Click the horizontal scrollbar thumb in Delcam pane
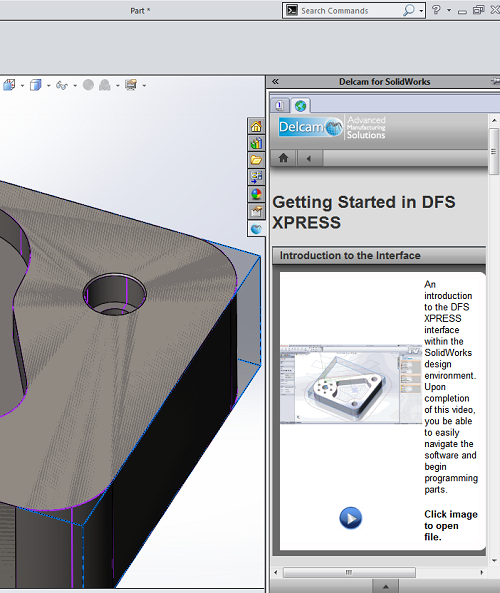This screenshot has height=593, width=500. tap(349, 572)
